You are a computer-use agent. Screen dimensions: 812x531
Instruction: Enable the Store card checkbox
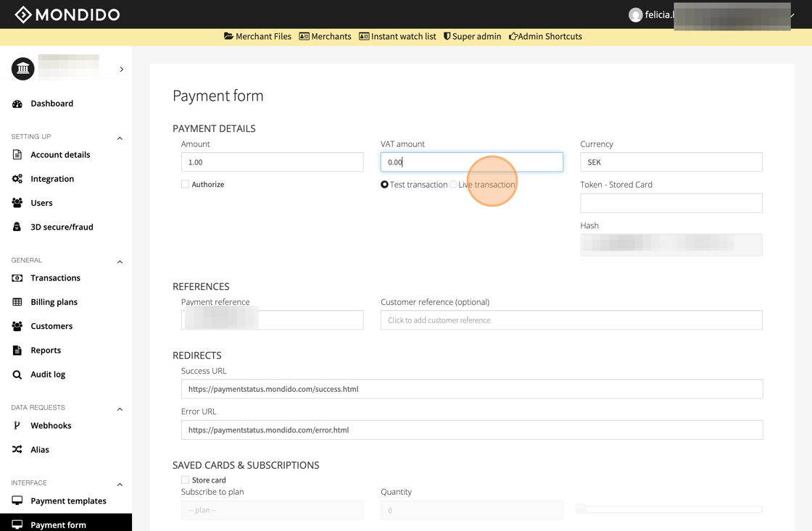185,480
